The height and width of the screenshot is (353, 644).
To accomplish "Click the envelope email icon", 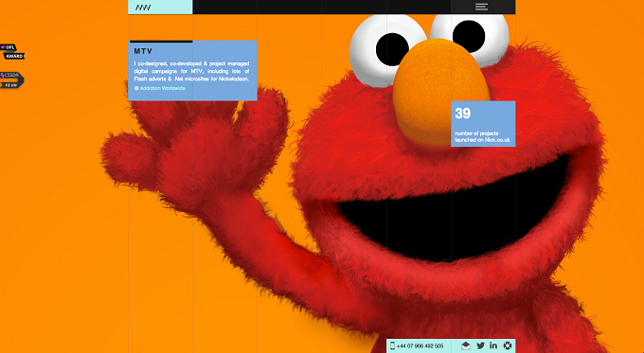I will (x=466, y=345).
